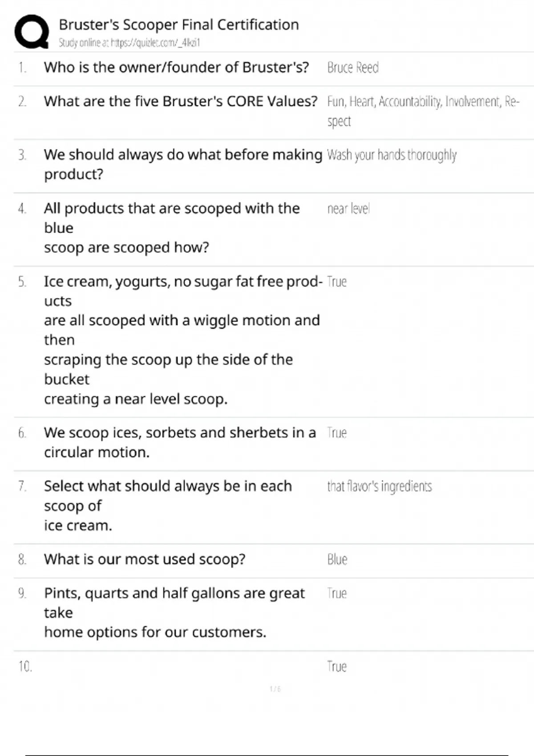
Task: Select the question about Bruster's owner/founder
Action: pos(176,67)
